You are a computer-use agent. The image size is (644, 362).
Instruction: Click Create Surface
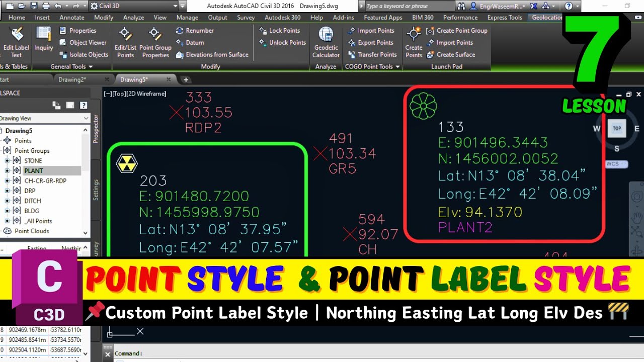pyautogui.click(x=451, y=55)
